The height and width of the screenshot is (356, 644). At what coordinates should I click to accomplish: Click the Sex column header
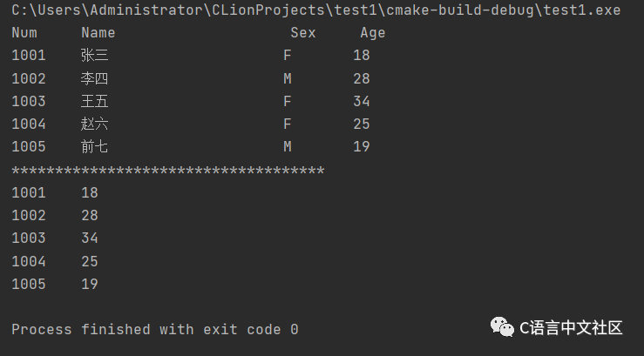tap(303, 33)
